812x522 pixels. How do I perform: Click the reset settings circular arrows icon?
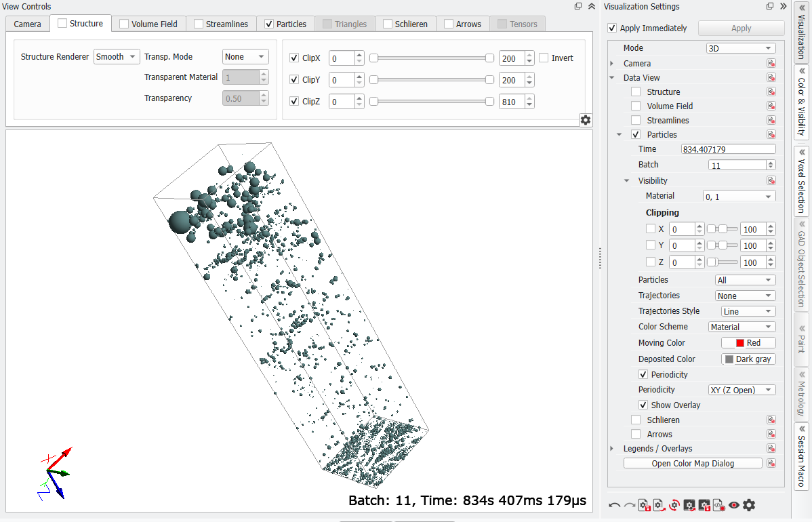674,506
